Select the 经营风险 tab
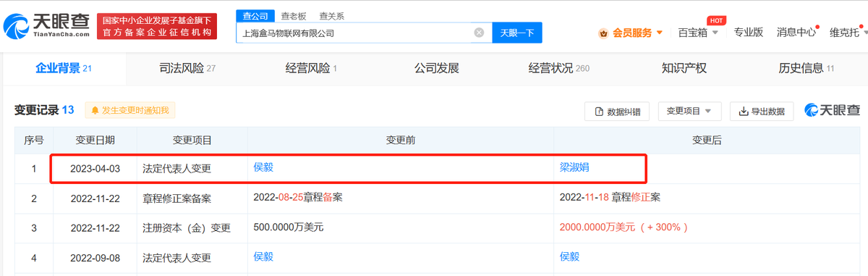 311,69
